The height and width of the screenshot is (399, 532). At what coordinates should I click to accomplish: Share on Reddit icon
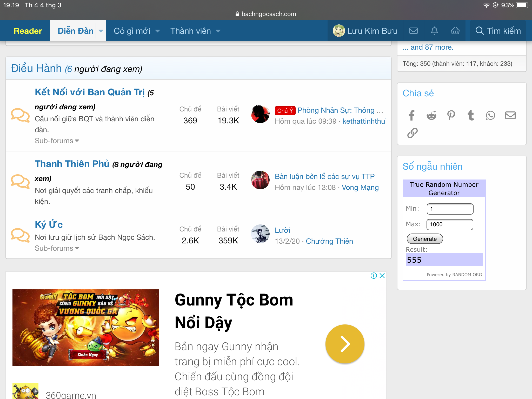[431, 115]
